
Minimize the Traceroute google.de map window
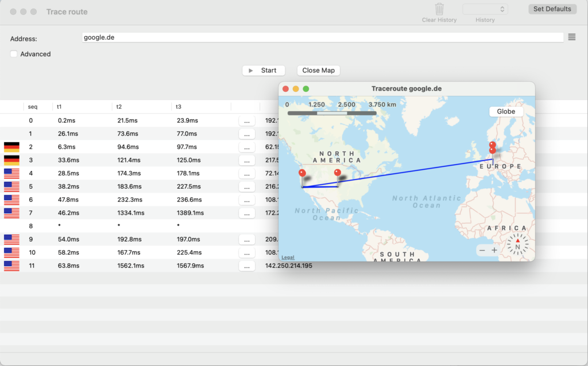point(296,89)
